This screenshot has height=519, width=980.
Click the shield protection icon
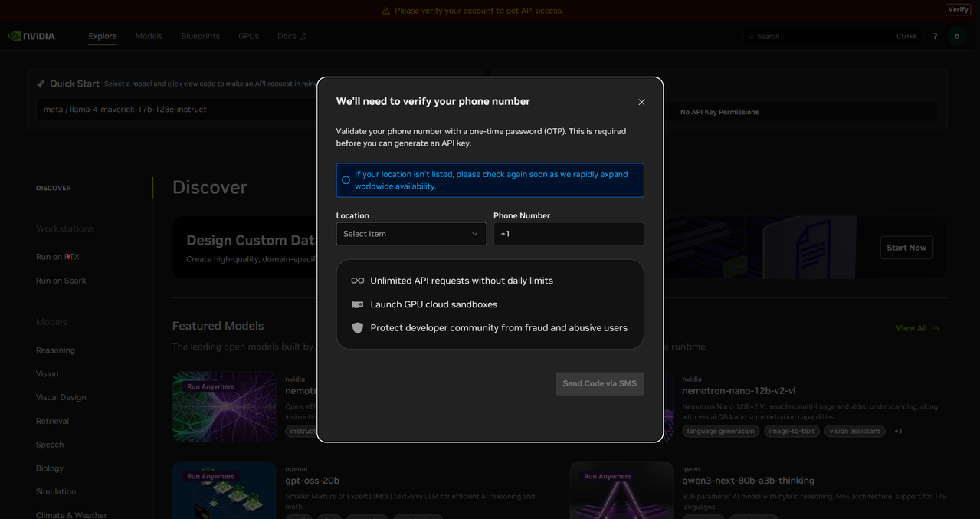pyautogui.click(x=357, y=328)
